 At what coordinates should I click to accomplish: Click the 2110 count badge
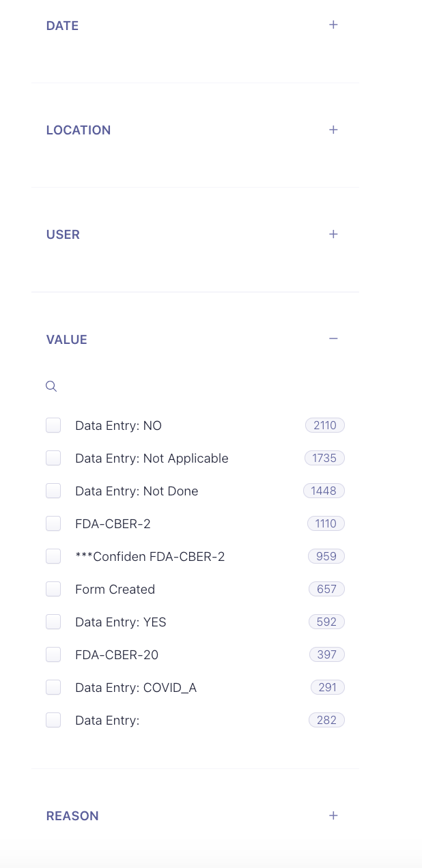coord(325,425)
